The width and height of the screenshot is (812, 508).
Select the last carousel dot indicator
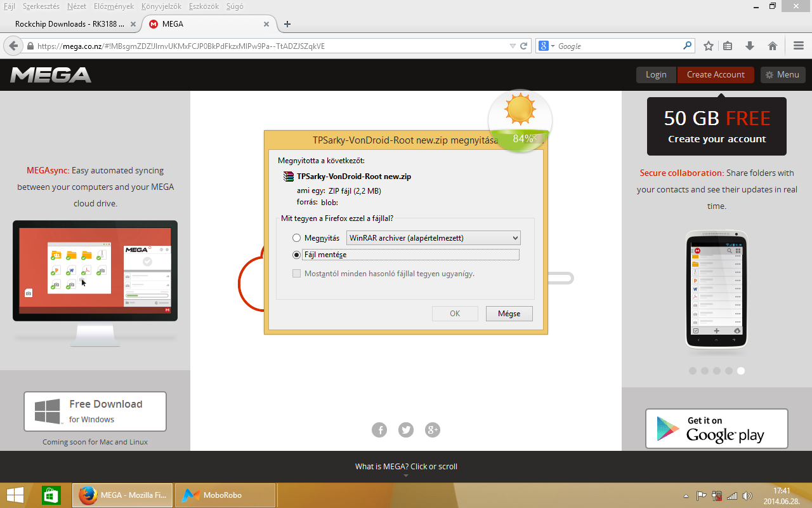coord(741,371)
